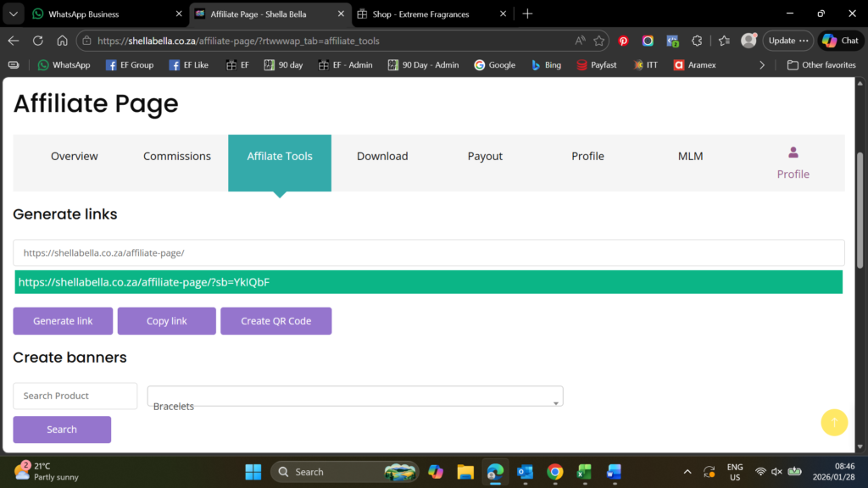The width and height of the screenshot is (868, 488).
Task: Open File Explorer from the taskbar
Action: (x=465, y=472)
